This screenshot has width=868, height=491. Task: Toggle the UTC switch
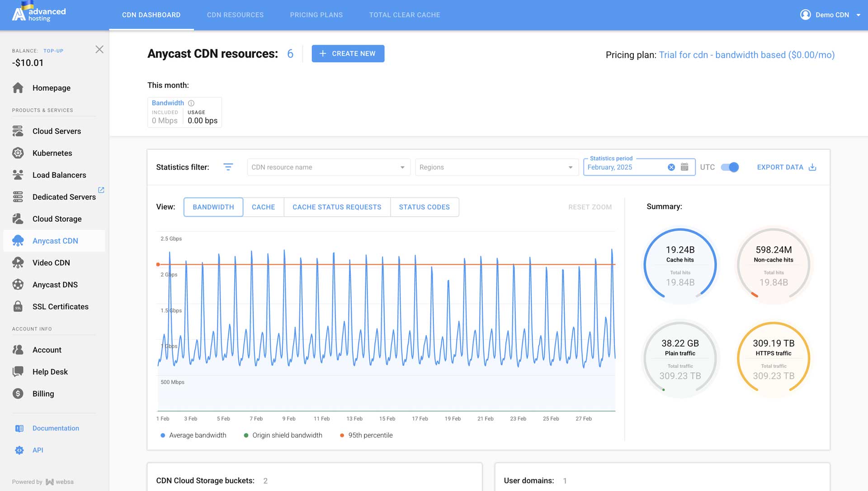pyautogui.click(x=730, y=167)
